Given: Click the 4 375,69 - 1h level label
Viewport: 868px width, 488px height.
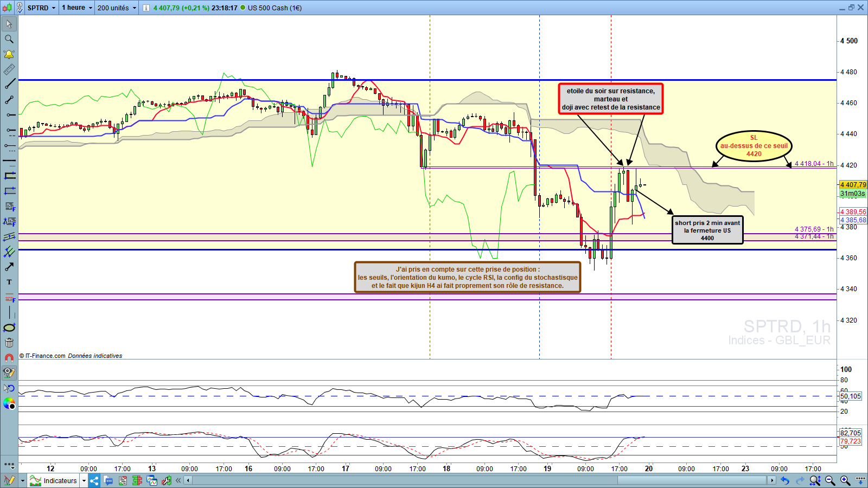Looking at the screenshot, I should tap(814, 229).
